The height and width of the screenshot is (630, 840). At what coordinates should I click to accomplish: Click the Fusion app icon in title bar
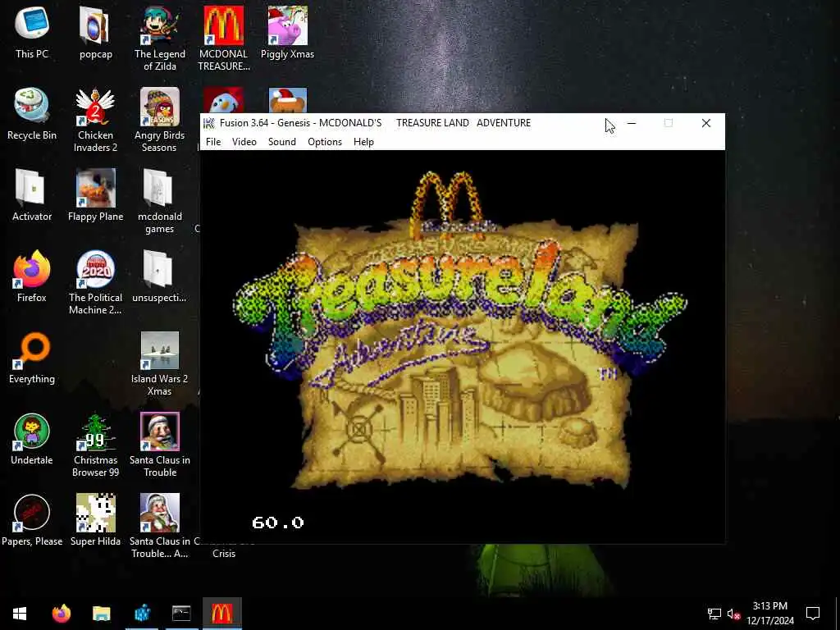209,123
